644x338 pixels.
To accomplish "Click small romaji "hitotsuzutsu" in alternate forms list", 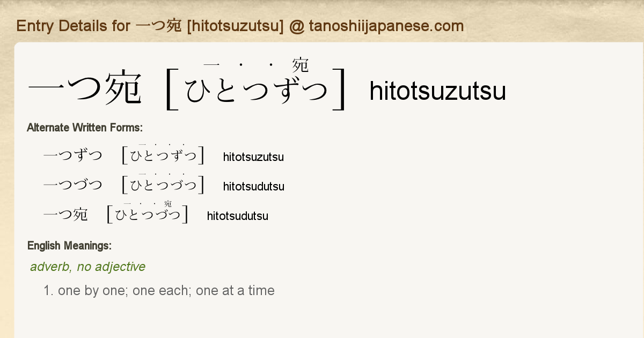I will click(x=253, y=157).
